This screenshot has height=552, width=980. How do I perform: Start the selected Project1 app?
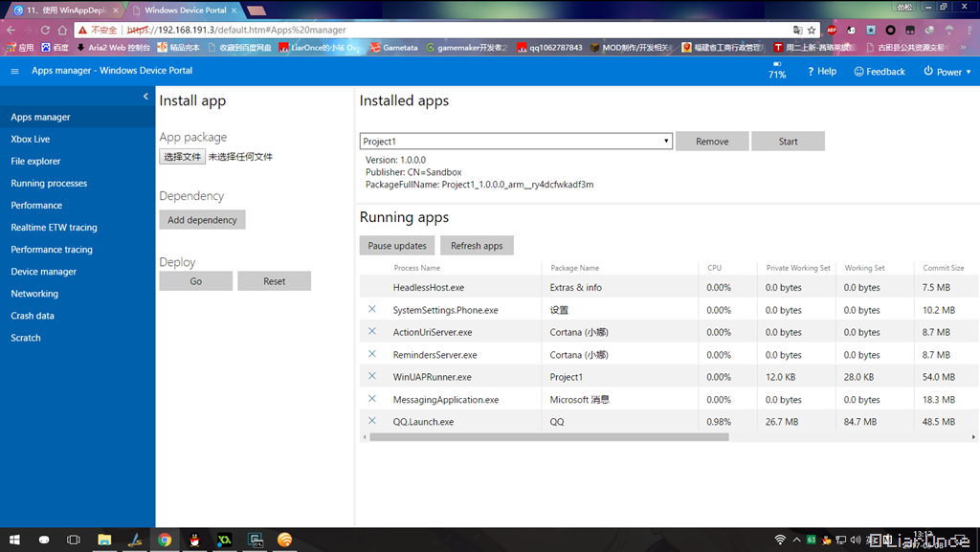[x=789, y=142]
